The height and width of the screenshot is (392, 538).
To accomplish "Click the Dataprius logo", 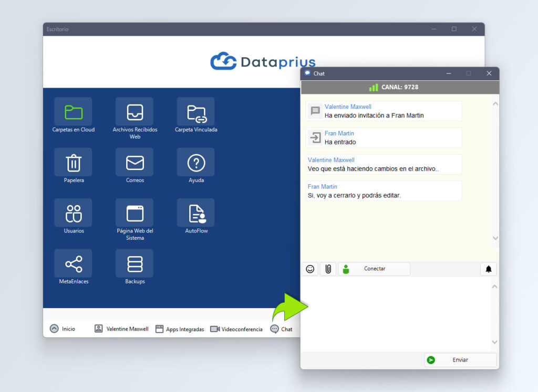I will point(263,61).
